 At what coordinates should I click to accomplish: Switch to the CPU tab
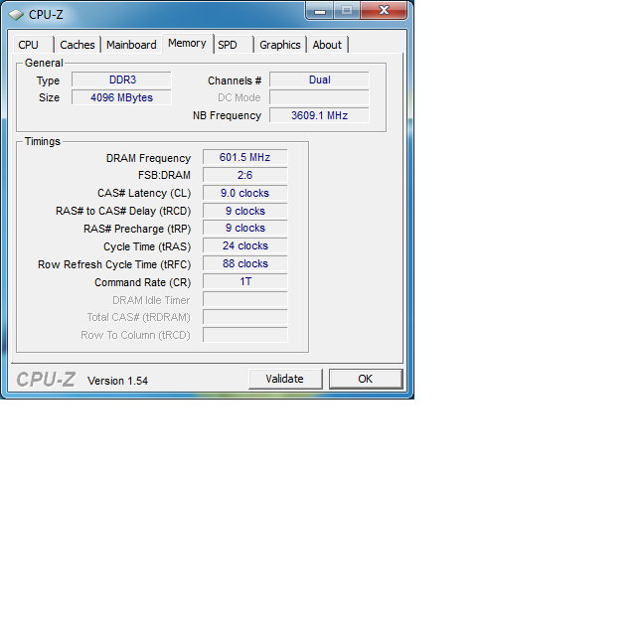[33, 45]
